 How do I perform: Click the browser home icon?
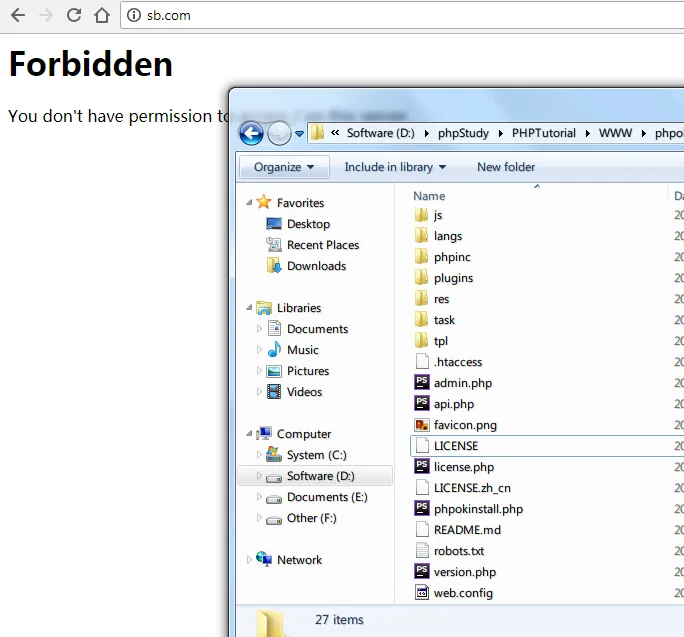(x=101, y=15)
